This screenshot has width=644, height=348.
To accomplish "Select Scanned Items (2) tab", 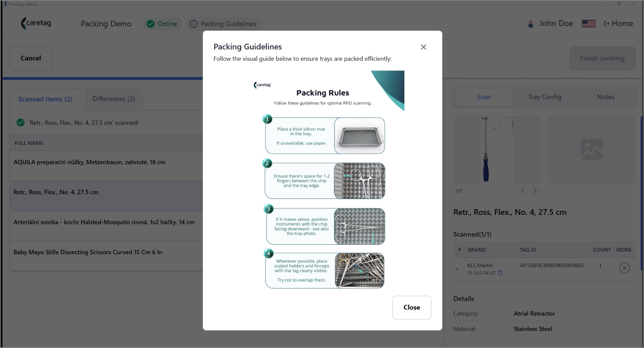I will click(45, 99).
